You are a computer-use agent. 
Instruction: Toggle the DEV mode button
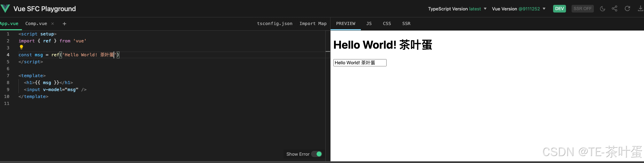click(559, 9)
